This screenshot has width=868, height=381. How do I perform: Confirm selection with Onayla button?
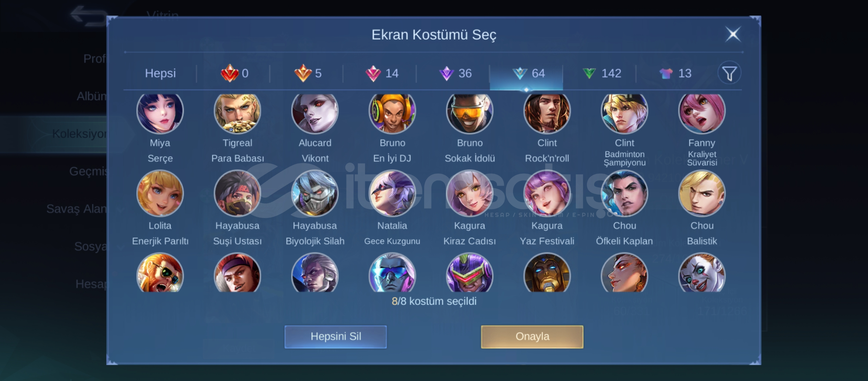[532, 337]
